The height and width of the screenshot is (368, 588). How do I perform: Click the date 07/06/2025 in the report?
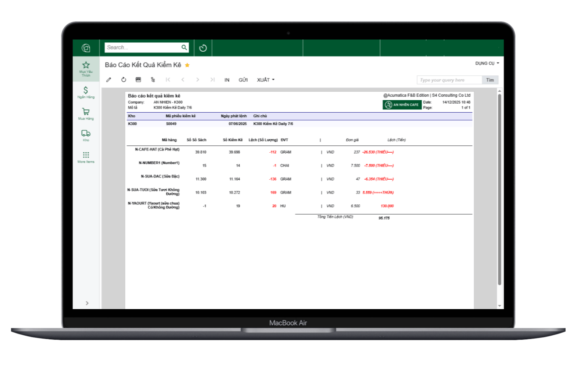click(238, 124)
